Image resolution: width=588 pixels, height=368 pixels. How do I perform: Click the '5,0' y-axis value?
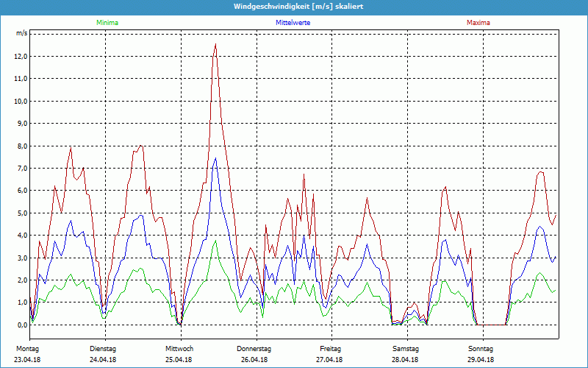(x=23, y=213)
